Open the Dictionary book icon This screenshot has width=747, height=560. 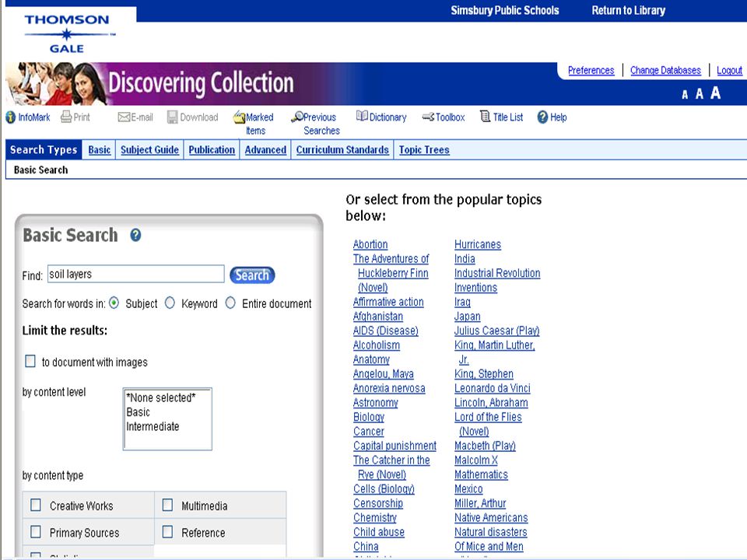tap(362, 116)
